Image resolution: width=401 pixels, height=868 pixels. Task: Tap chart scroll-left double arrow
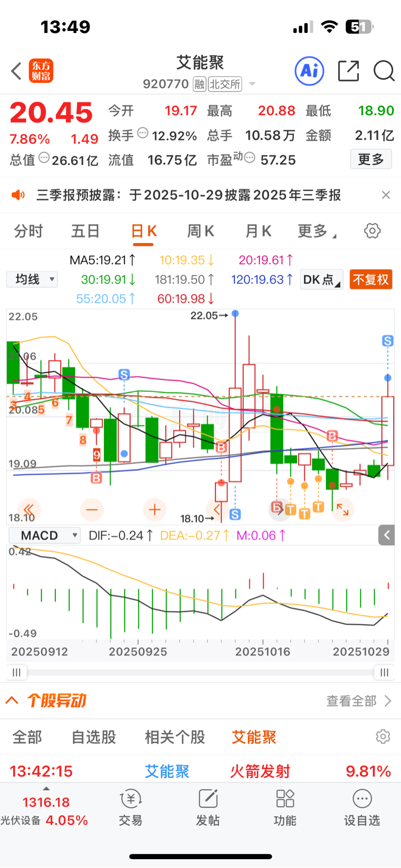29,509
